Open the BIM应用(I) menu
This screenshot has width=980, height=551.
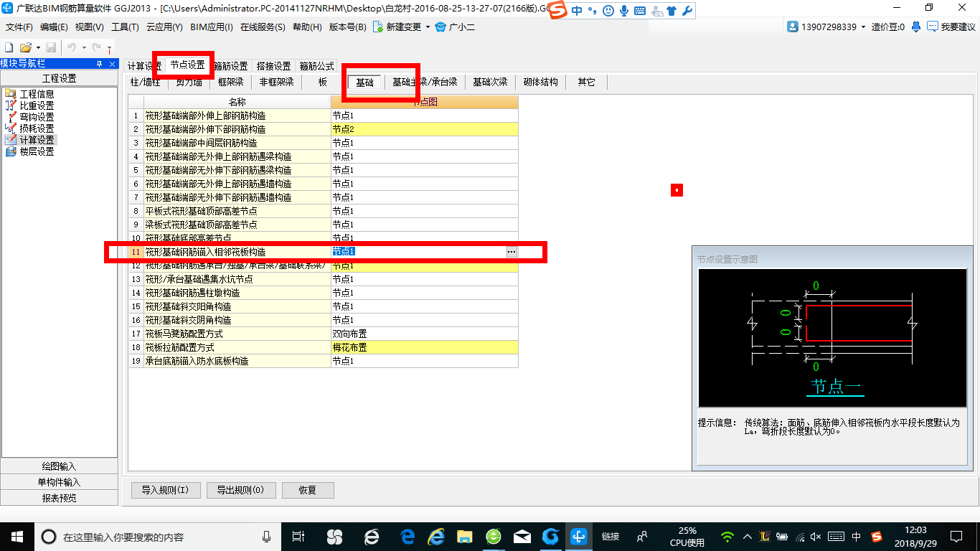coord(212,27)
